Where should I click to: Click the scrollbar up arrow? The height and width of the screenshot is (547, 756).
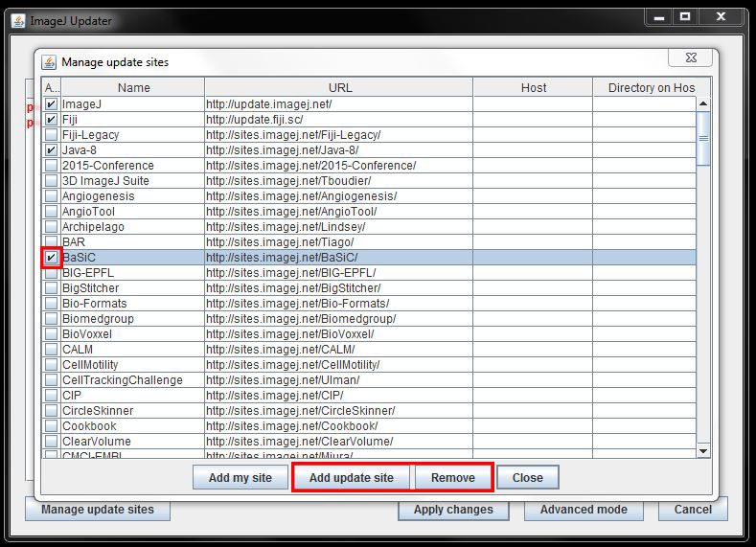pyautogui.click(x=703, y=103)
